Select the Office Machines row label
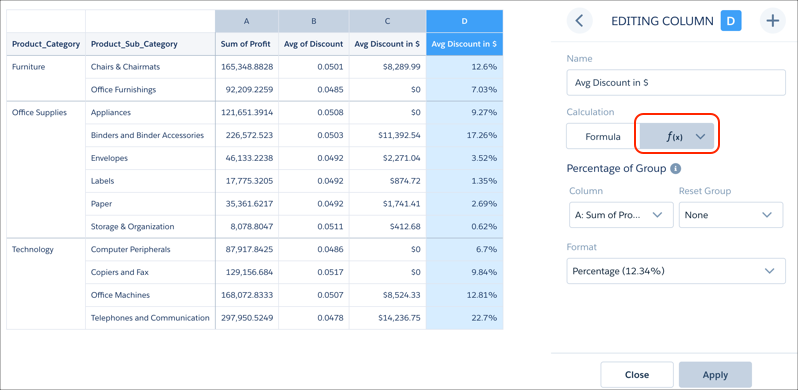Image resolution: width=798 pixels, height=390 pixels. [150, 295]
